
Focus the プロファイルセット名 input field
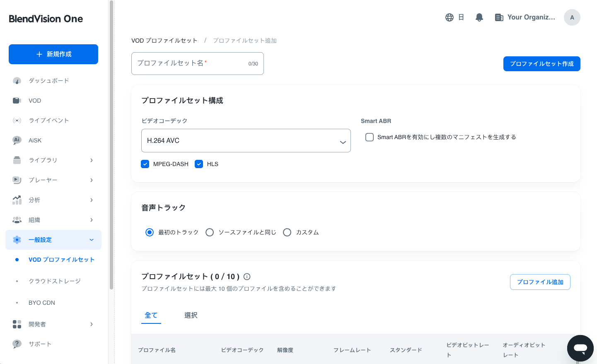coord(191,64)
